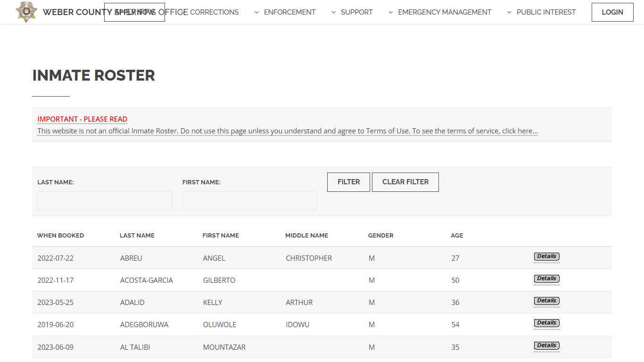Click age value 50
644x362 pixels.
455,280
